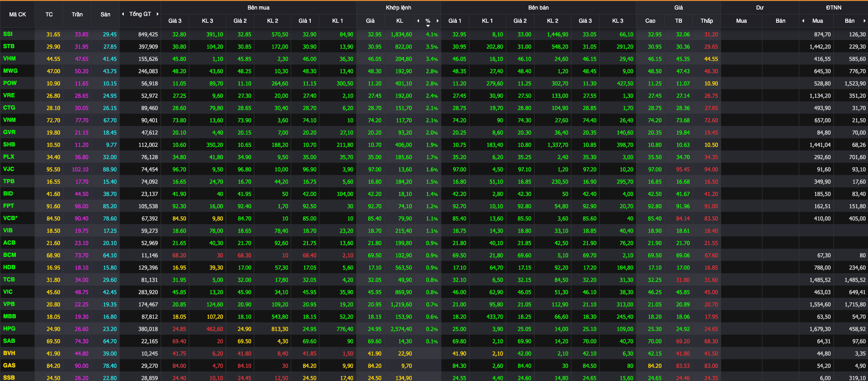This screenshot has width=868, height=381.
Task: Click SSI total value 849,425
Action: 148,35
